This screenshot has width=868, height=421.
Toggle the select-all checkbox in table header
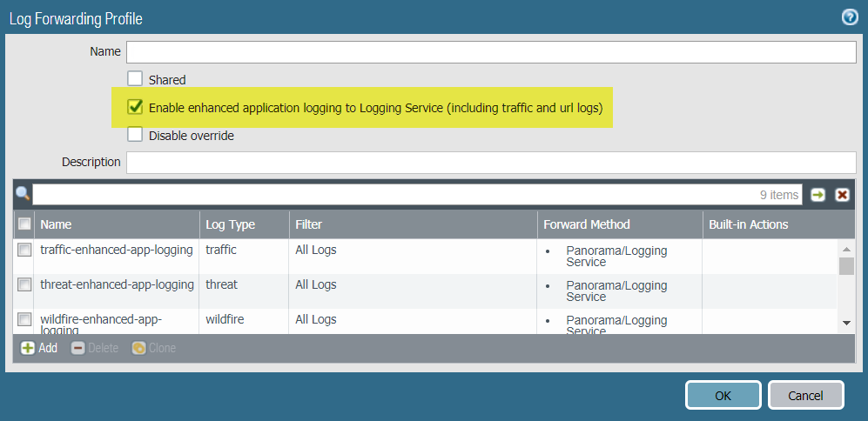pos(24,224)
